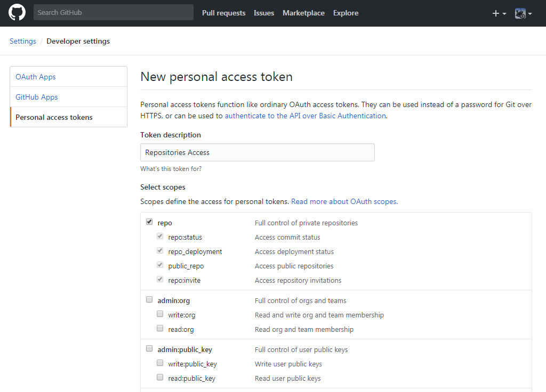The height and width of the screenshot is (392, 546).
Task: Select Issues in the navigation bar
Action: coord(263,13)
